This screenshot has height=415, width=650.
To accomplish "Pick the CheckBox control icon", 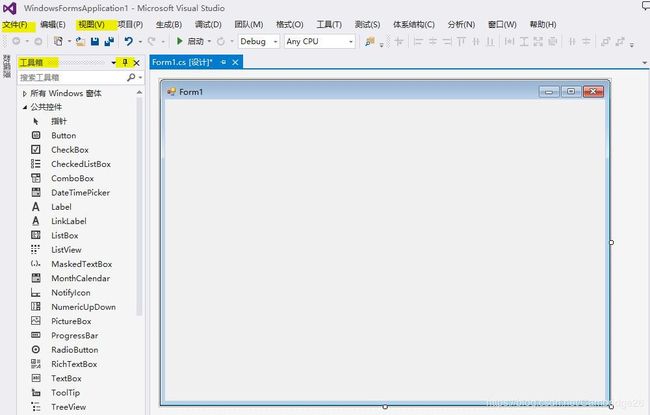I will pos(36,149).
